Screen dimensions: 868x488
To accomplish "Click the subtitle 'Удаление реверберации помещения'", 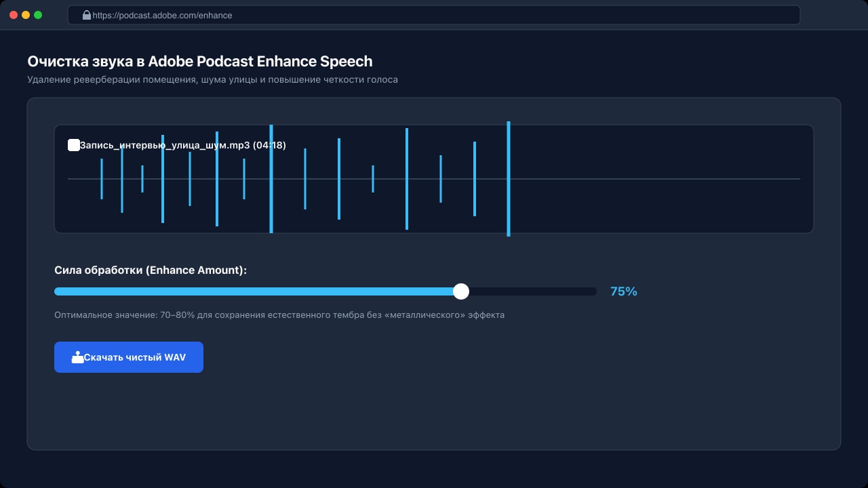I will point(112,80).
